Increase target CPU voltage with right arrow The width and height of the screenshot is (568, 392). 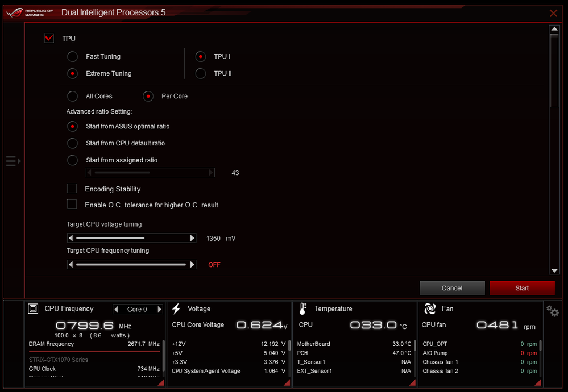[x=192, y=239]
